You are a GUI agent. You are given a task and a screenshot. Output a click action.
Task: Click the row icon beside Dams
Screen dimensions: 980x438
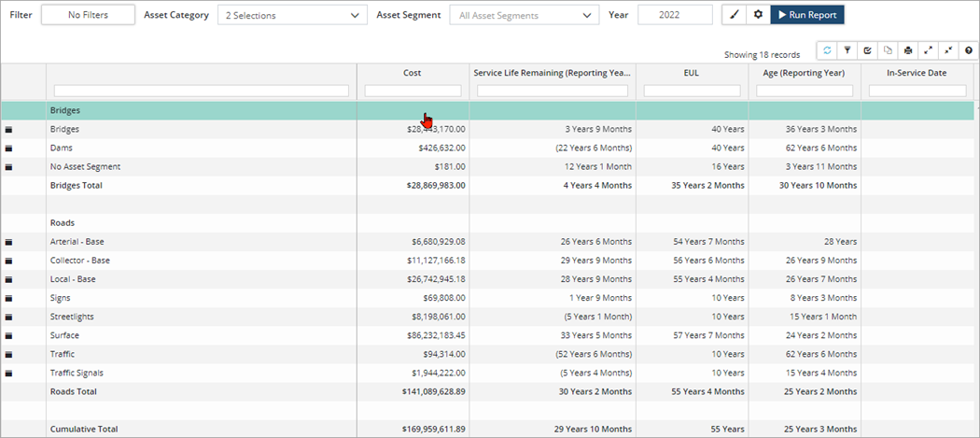tap(9, 148)
